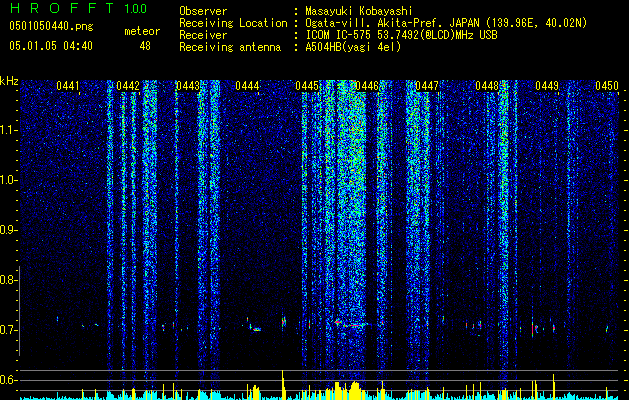
Task: Click the date stamp 05.01.05 04:40
Action: point(51,46)
